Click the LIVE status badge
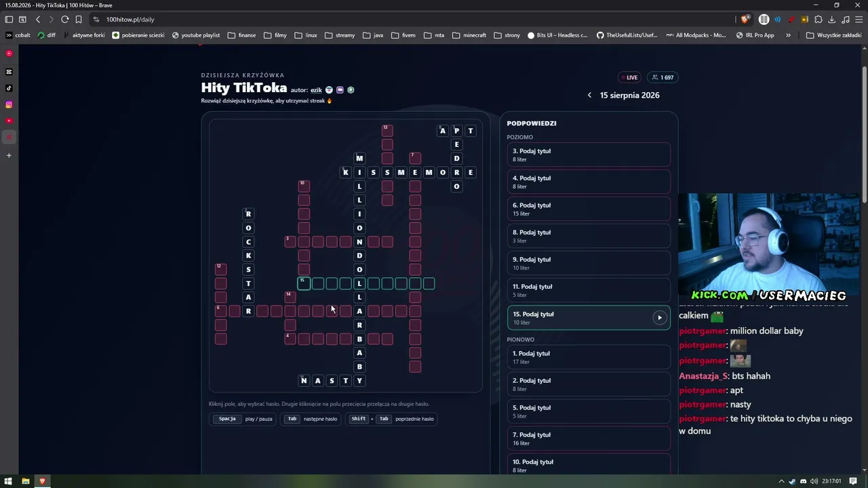This screenshot has width=868, height=488. click(629, 77)
